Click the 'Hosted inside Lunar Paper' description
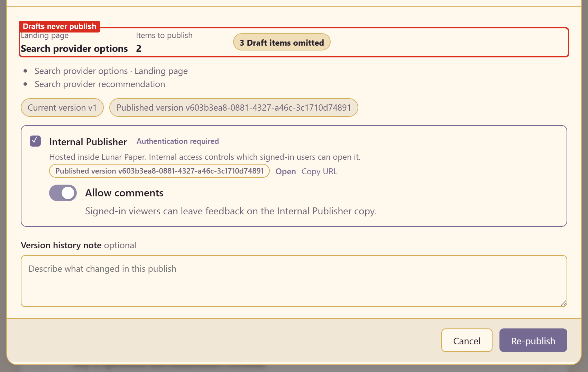The width and height of the screenshot is (588, 372). coord(205,157)
